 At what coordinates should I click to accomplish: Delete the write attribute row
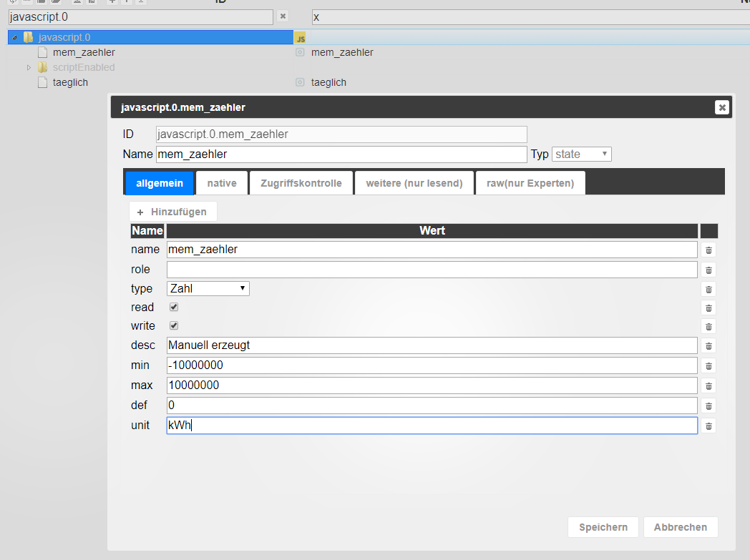coord(708,327)
